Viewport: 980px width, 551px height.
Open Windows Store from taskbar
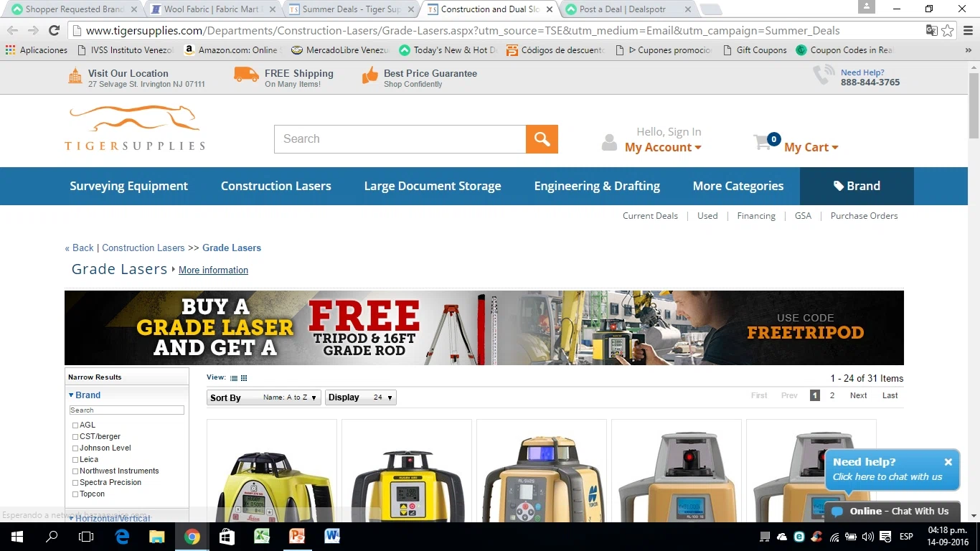(227, 537)
